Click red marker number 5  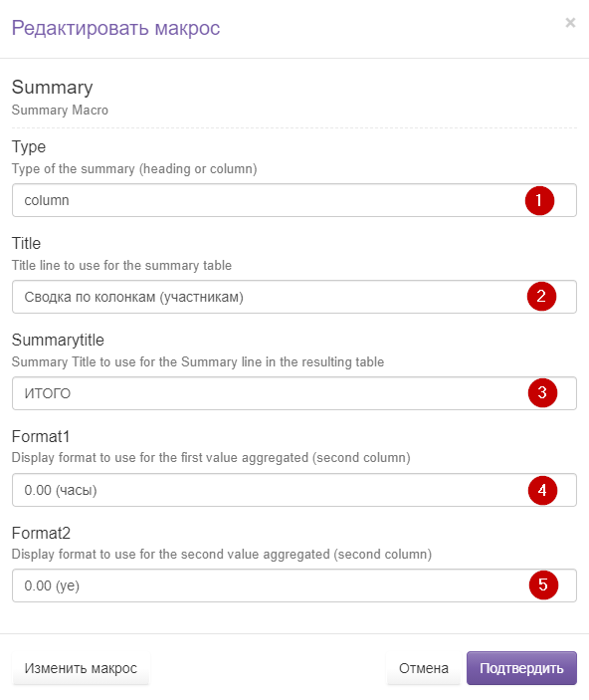(543, 584)
